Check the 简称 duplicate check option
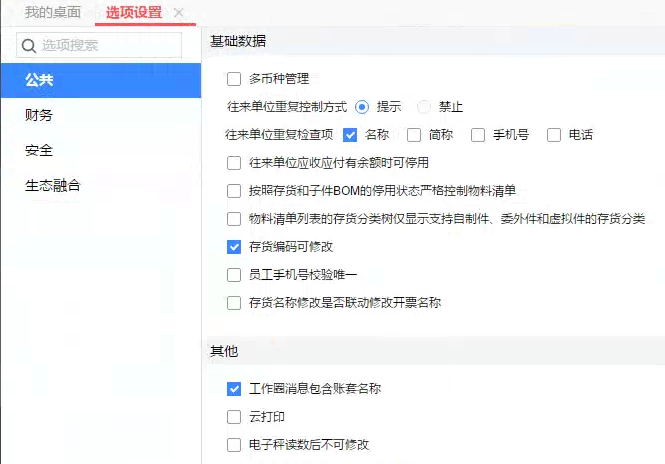Viewport: 665px width, 464px height. coord(414,134)
